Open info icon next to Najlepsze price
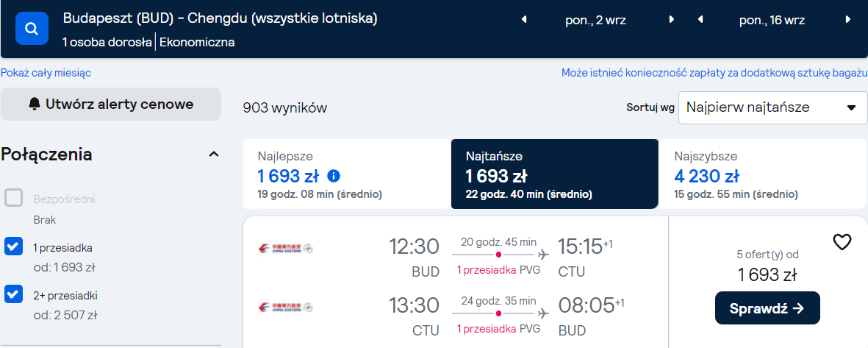Image resolution: width=868 pixels, height=348 pixels. point(334,177)
